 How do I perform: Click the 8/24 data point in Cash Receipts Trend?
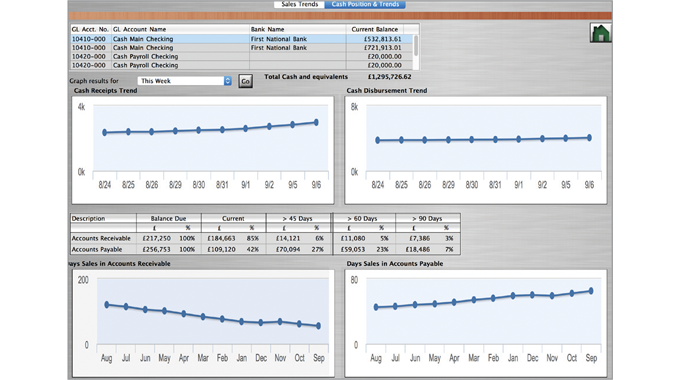tap(105, 132)
